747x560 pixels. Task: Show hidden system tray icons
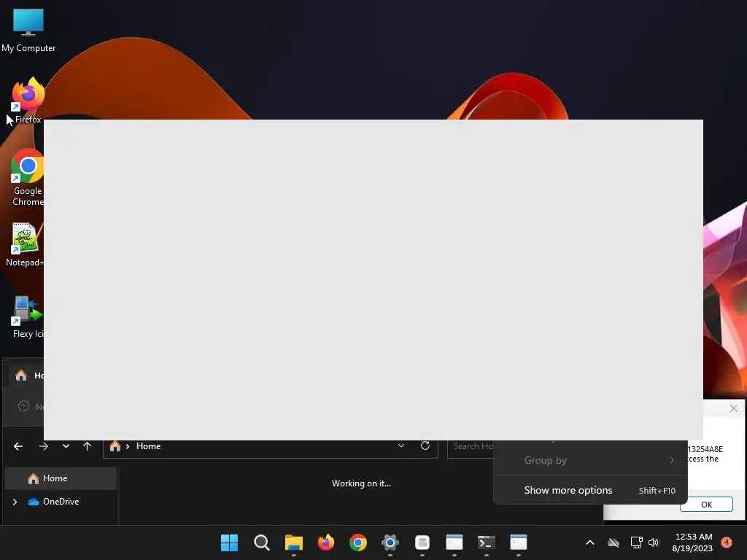[589, 542]
